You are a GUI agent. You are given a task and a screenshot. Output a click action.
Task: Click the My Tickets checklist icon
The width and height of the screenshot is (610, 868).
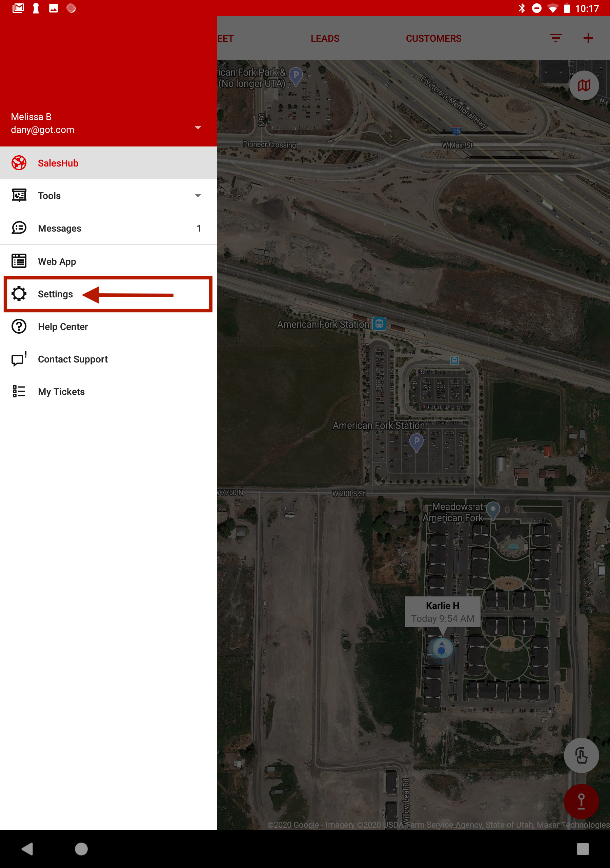click(19, 391)
